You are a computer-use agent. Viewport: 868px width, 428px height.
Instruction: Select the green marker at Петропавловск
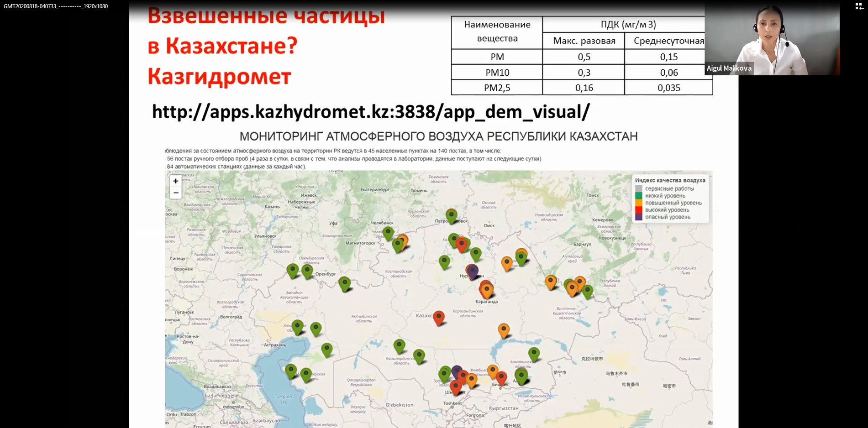[x=451, y=215]
